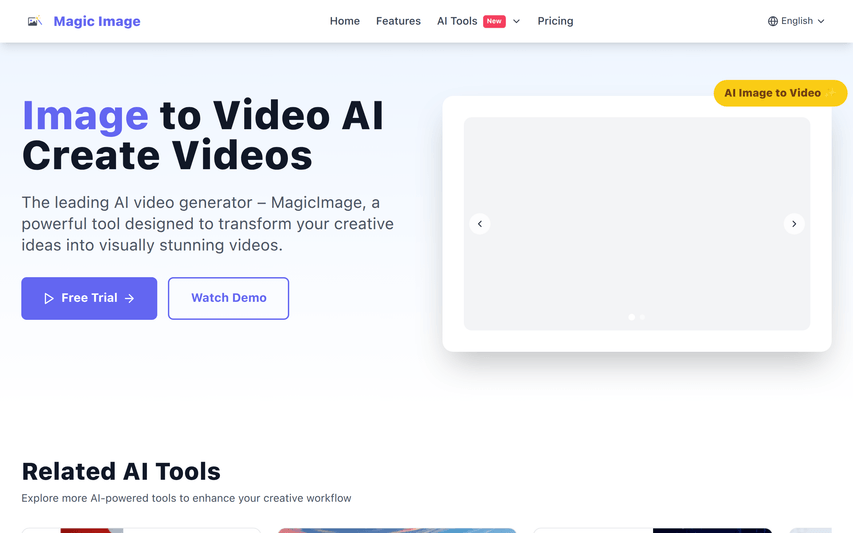Open the English language dropdown
Screen dimensions: 853x533
796,21
